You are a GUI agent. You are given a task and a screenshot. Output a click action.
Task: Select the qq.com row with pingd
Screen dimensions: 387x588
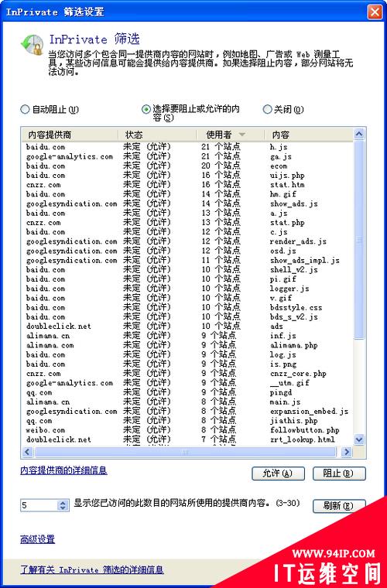click(187, 392)
